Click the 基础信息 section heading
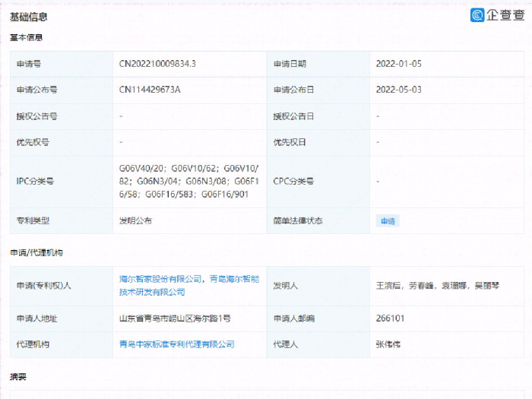The image size is (532, 399). (x=29, y=17)
